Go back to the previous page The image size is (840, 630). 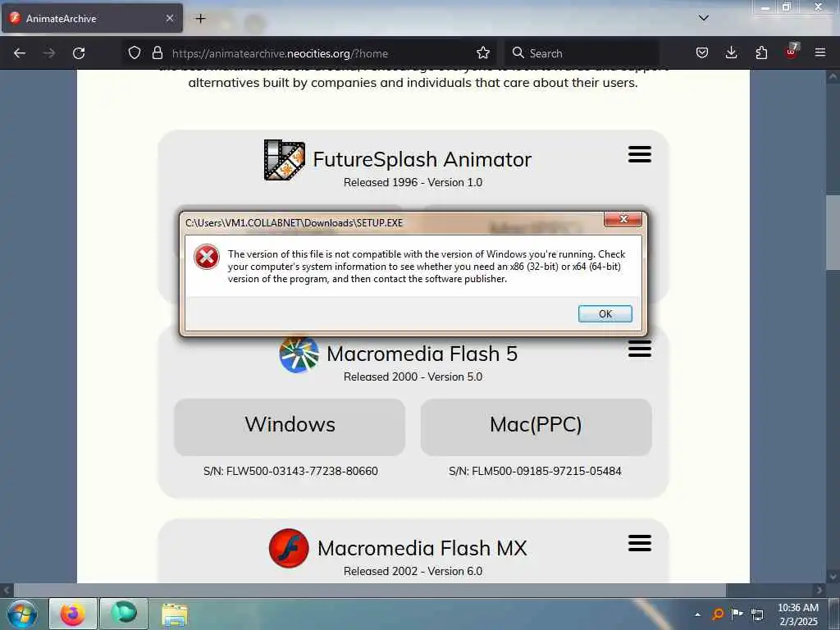(20, 53)
